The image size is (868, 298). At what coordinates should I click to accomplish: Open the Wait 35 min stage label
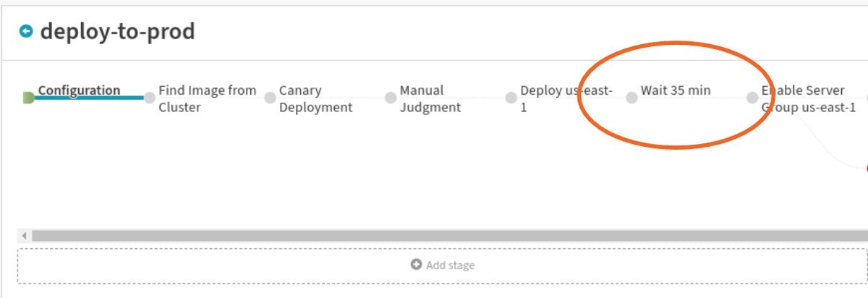click(676, 90)
